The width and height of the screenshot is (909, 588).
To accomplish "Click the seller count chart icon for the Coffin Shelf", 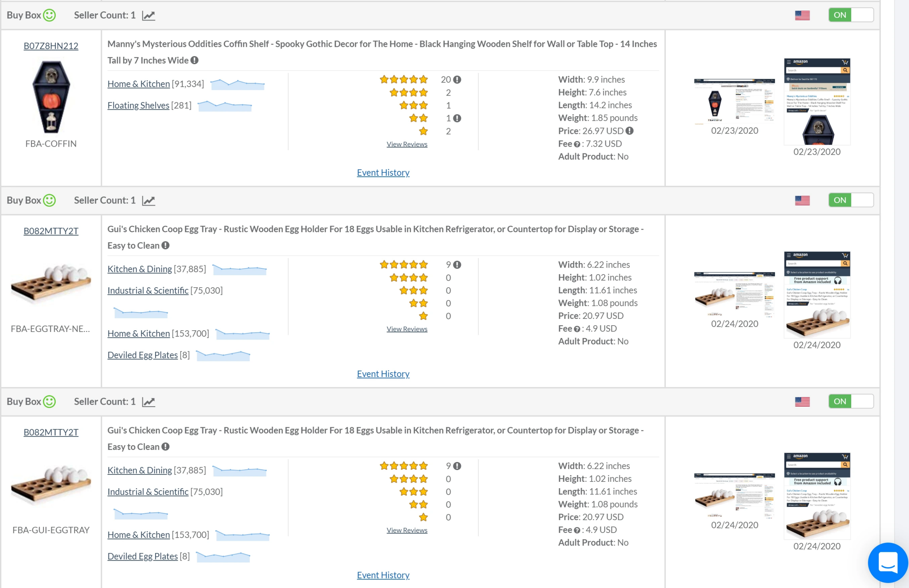I will coord(148,15).
